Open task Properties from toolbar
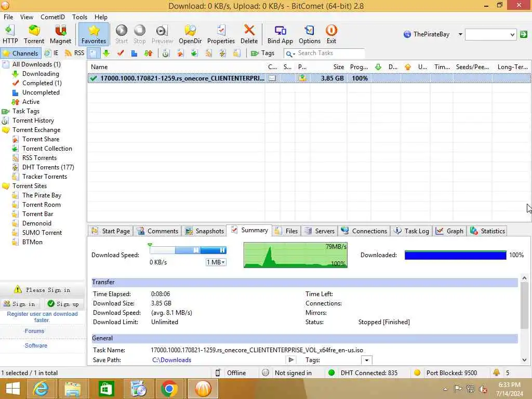 (x=221, y=34)
